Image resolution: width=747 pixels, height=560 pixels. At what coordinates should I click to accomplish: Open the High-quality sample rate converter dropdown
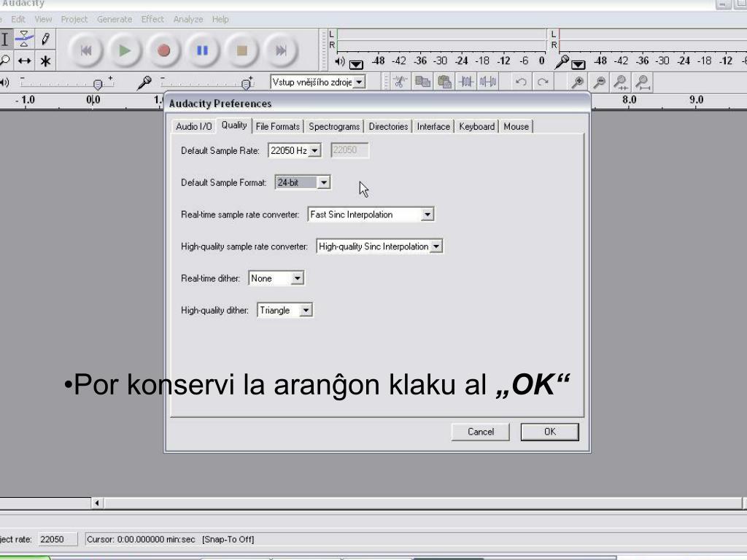(436, 246)
